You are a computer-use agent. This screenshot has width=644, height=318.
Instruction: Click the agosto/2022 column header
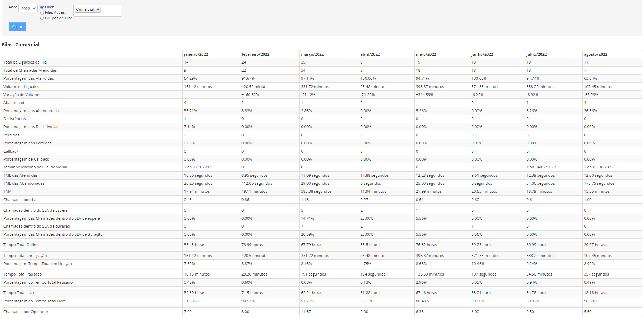596,54
